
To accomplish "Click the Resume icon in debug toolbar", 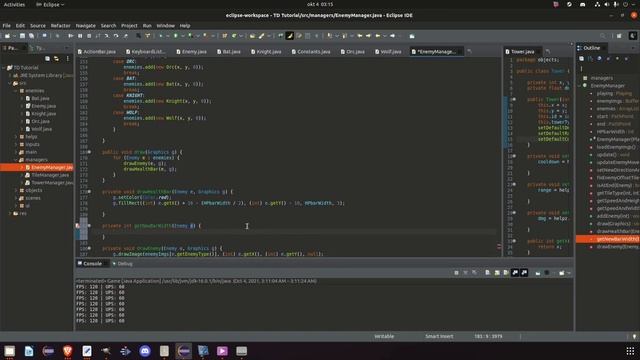I will (71, 36).
